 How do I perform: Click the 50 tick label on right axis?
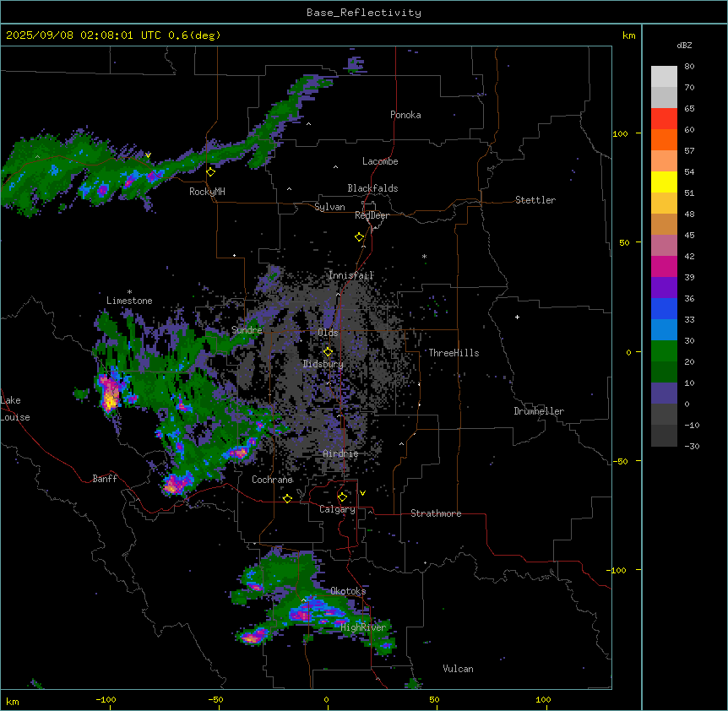pos(624,242)
